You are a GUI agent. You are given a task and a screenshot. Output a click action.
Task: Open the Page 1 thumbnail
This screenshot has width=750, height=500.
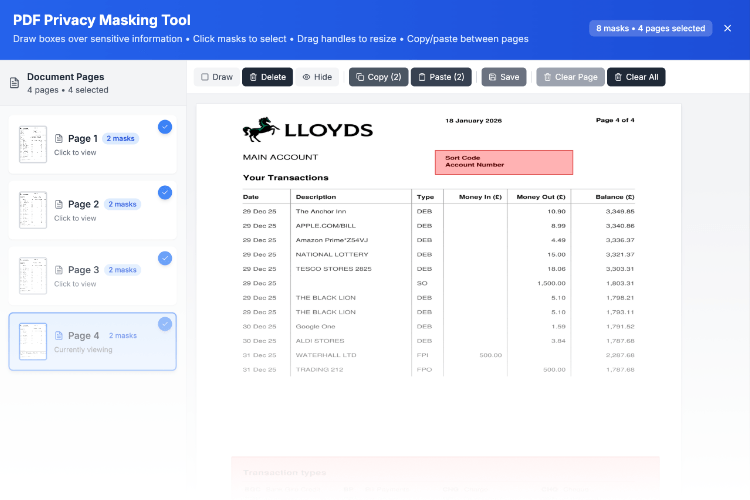[x=33, y=145]
